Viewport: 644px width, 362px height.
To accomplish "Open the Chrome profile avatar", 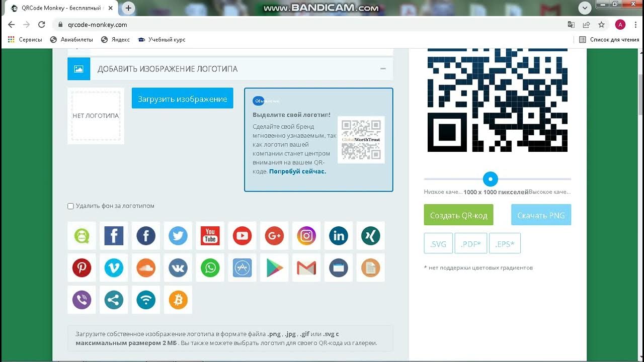I will point(620,25).
